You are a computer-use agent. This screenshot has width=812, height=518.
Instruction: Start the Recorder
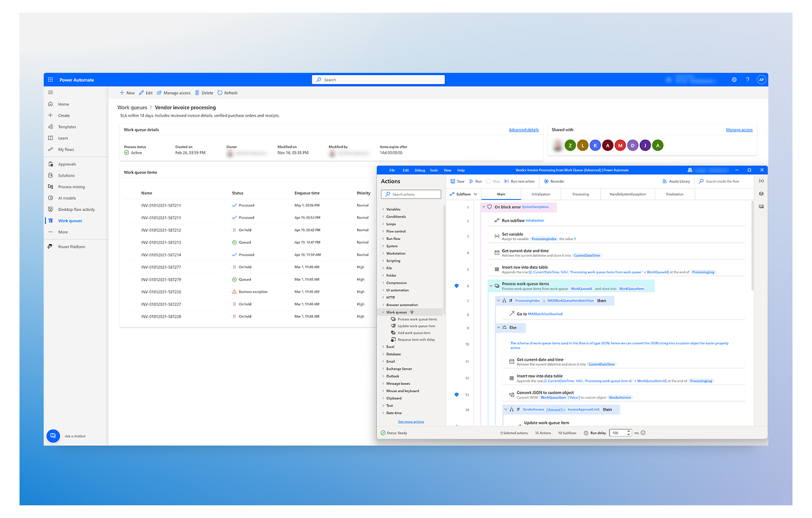(x=554, y=181)
